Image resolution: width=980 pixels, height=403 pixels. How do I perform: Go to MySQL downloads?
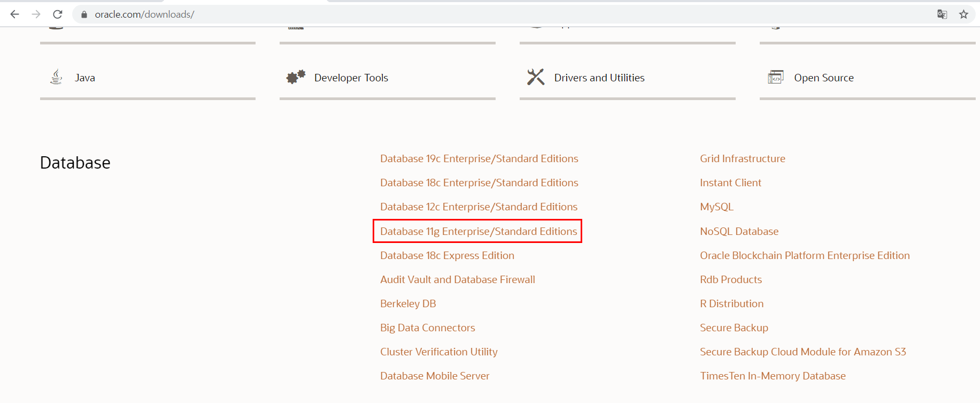(x=716, y=207)
